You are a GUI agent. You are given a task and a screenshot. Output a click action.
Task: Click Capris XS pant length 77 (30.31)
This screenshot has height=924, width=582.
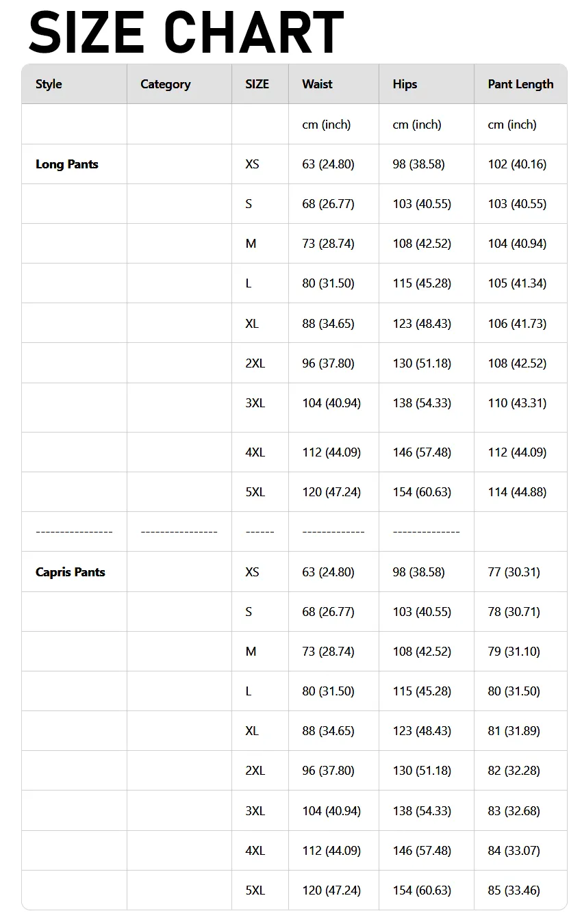(514, 572)
